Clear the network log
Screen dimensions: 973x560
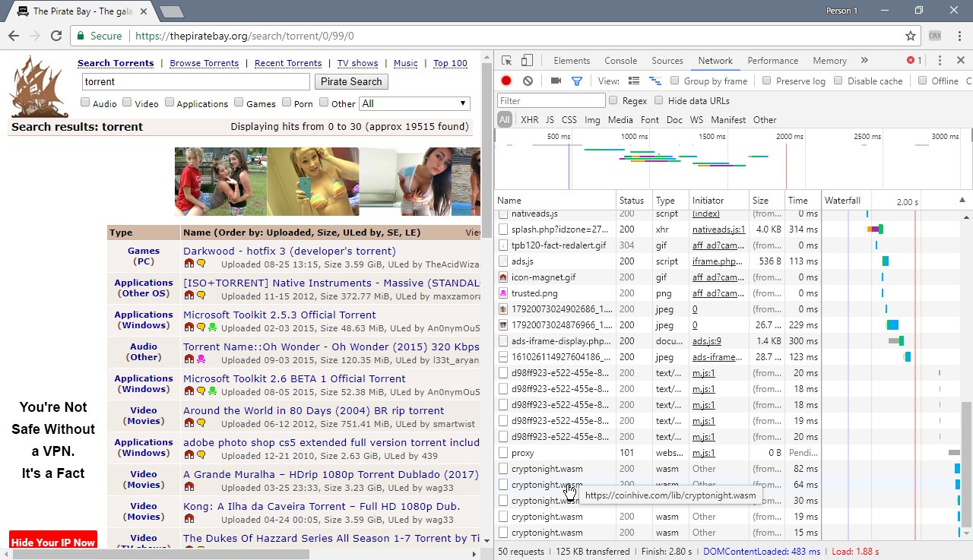click(528, 81)
